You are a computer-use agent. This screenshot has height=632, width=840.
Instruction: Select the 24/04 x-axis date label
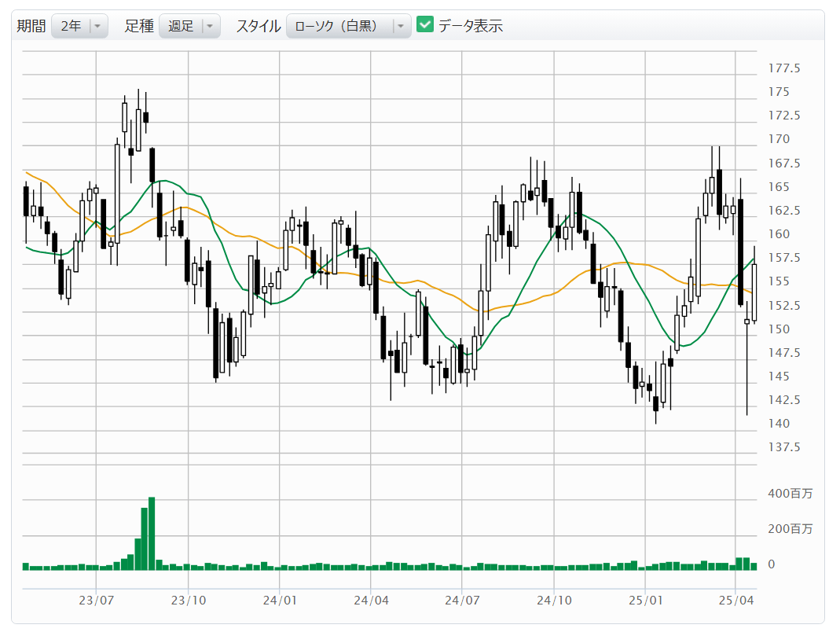point(371,601)
